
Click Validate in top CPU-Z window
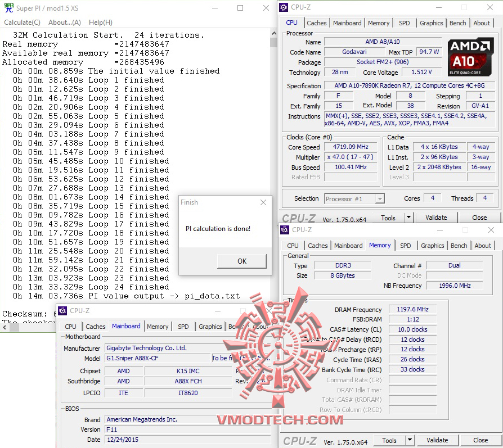[436, 218]
